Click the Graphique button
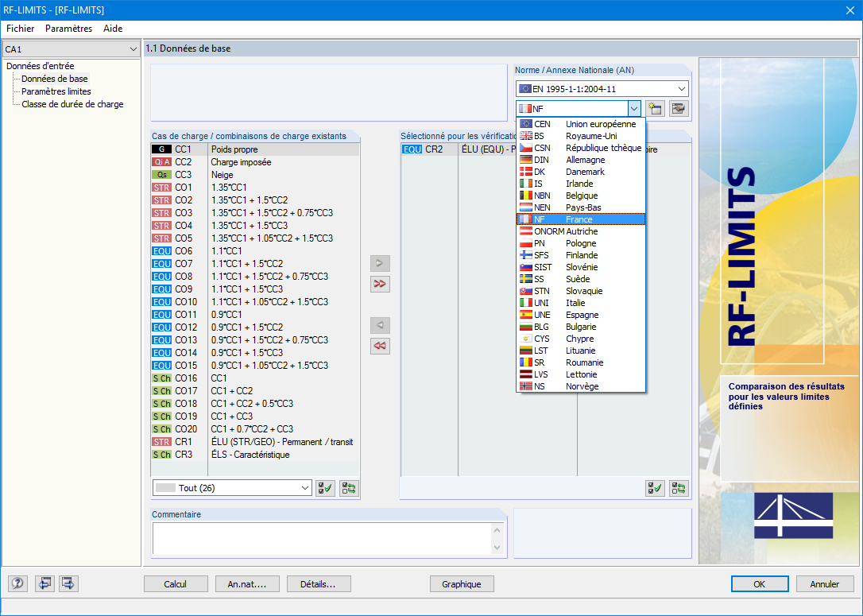Screen dimensions: 863x616 tap(462, 584)
